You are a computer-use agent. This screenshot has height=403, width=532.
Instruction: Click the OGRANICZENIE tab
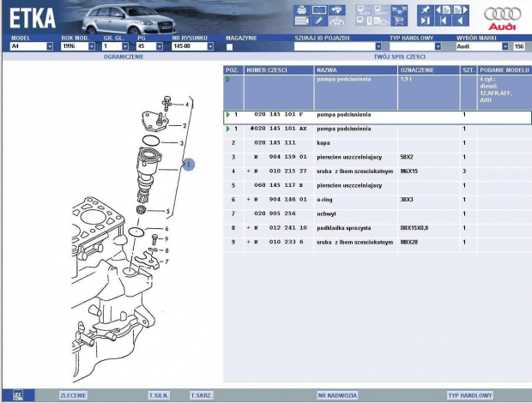124,57
